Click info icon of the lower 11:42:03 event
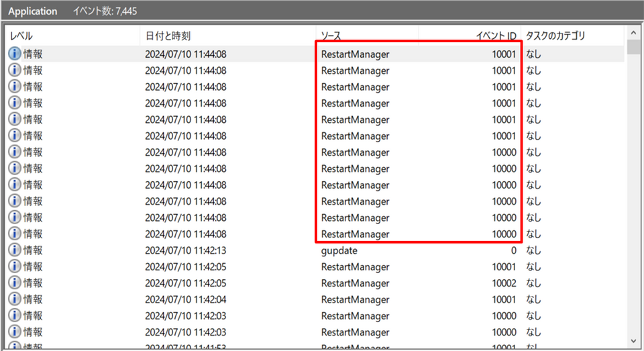The image size is (644, 351). (15, 332)
